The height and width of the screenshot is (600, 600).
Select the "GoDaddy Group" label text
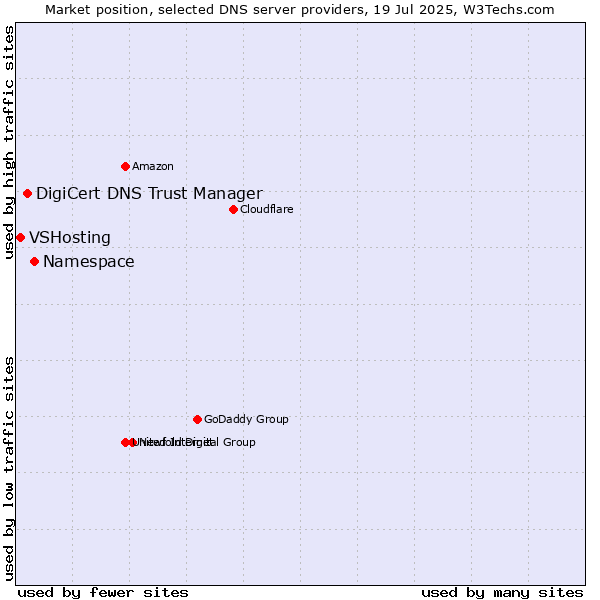click(246, 419)
